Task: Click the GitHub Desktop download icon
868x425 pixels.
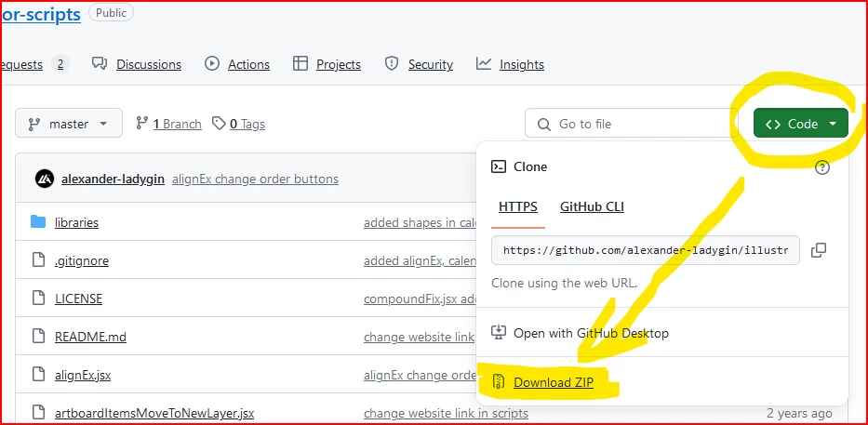Action: coord(499,333)
